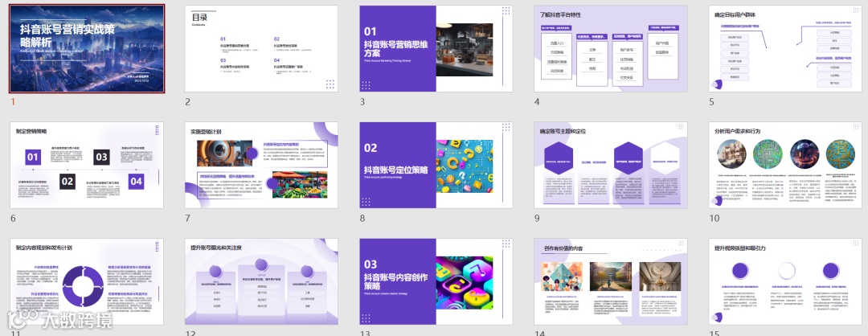Select slide 2 目录 contents thumbnail
This screenshot has width=868, height=336.
pos(261,49)
